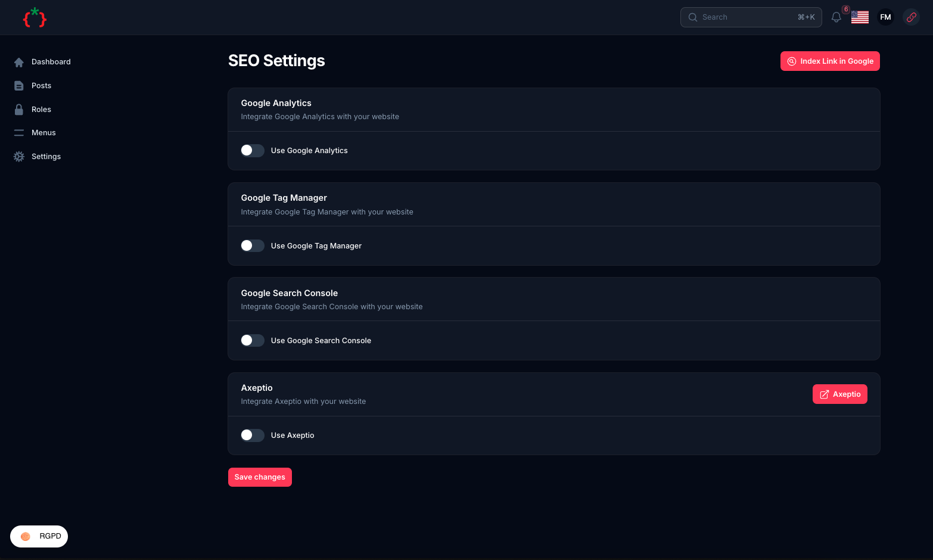Open the Axeptio external link button
The width and height of the screenshot is (933, 560).
point(840,394)
